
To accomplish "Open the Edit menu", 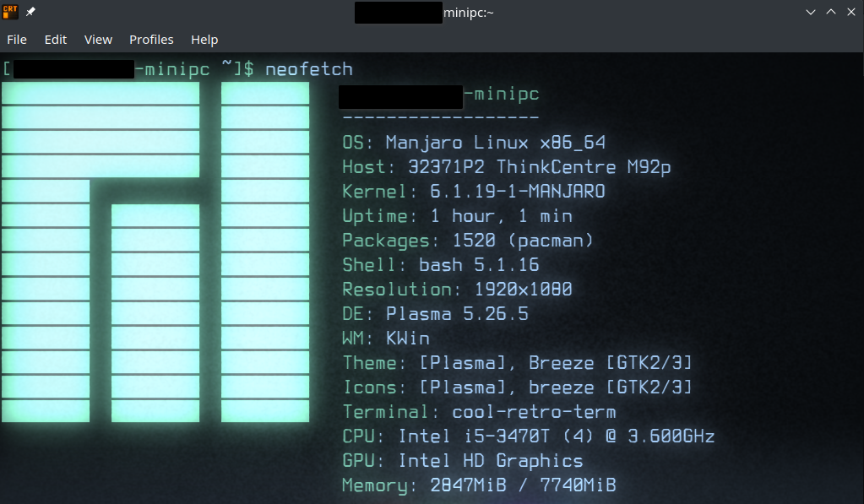I will pyautogui.click(x=56, y=40).
